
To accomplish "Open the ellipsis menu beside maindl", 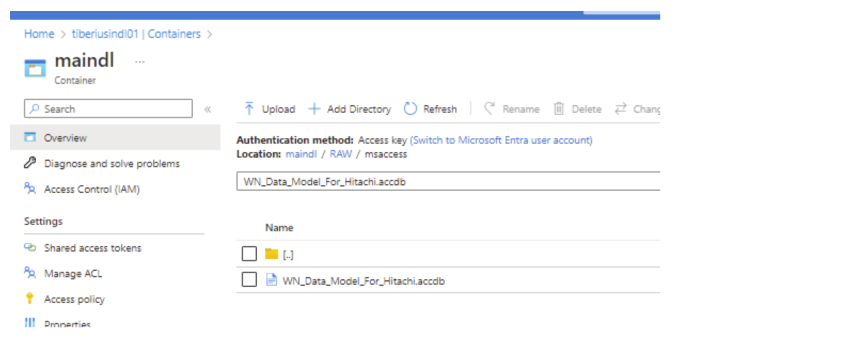I will click(x=140, y=62).
